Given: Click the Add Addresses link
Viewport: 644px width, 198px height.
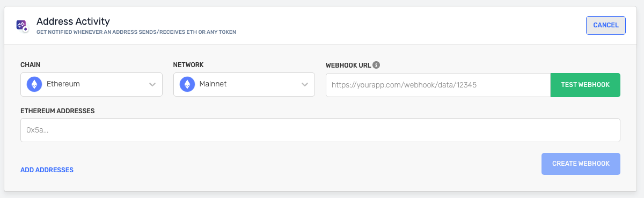Looking at the screenshot, I should click(x=47, y=170).
